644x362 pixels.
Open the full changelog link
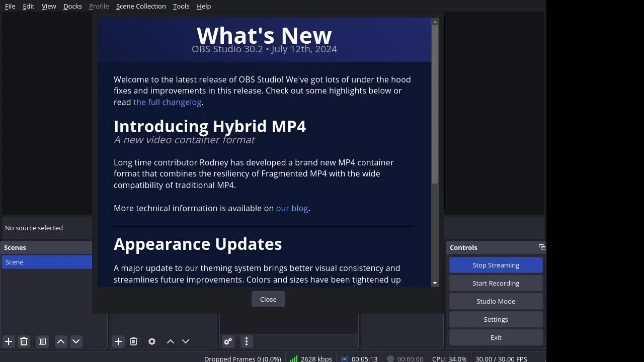[168, 102]
